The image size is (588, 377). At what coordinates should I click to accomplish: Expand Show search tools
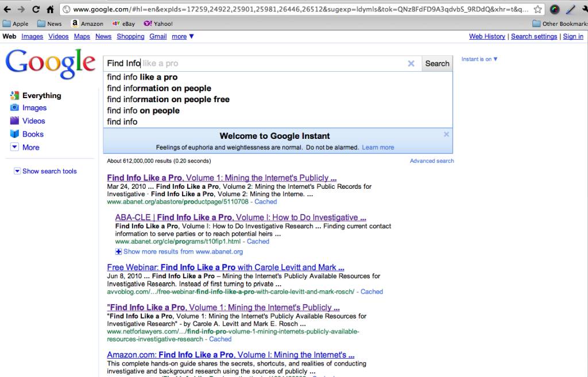coord(46,171)
